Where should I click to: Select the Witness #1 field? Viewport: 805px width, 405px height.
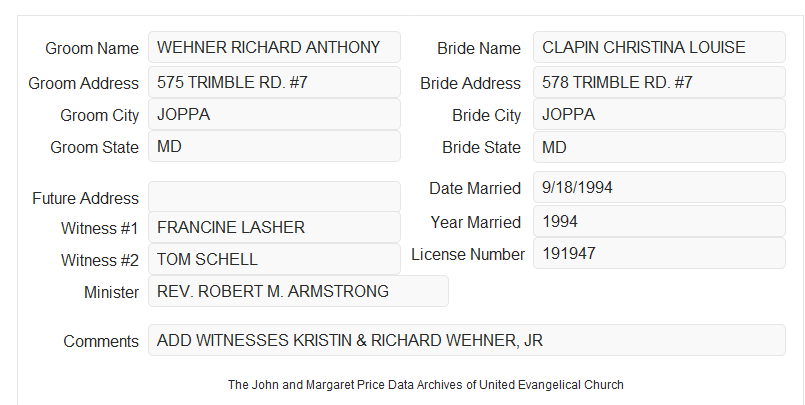pos(274,227)
